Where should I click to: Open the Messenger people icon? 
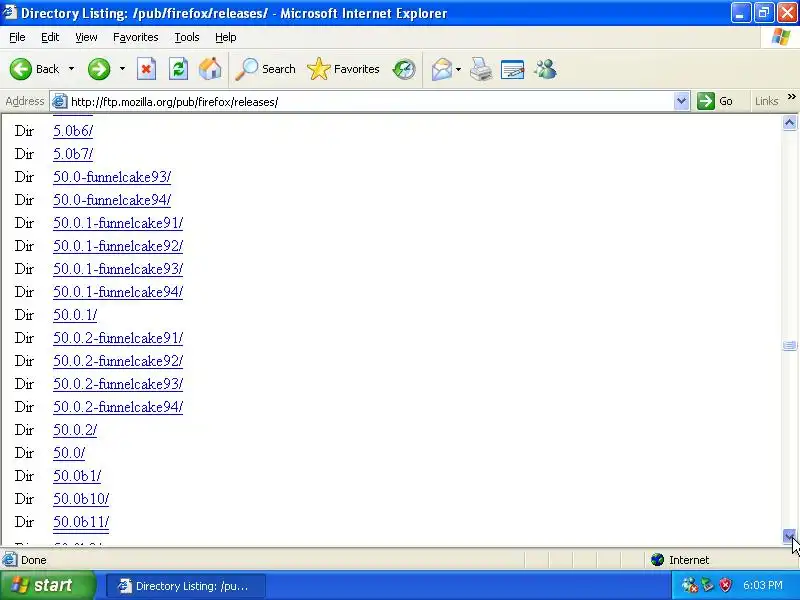click(x=545, y=69)
